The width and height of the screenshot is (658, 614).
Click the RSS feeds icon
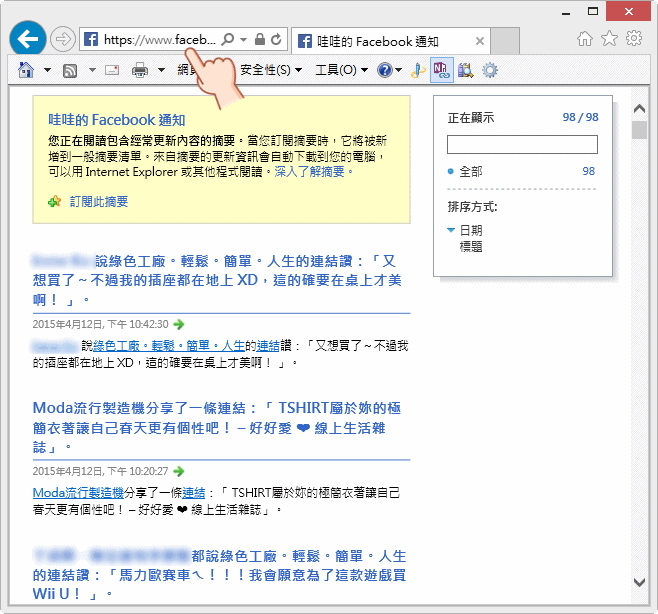[x=70, y=71]
